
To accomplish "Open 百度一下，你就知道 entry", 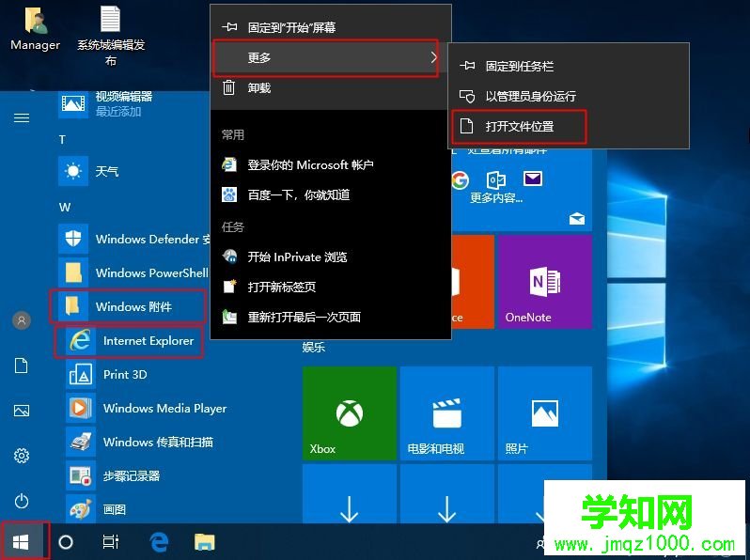I will coord(331,194).
